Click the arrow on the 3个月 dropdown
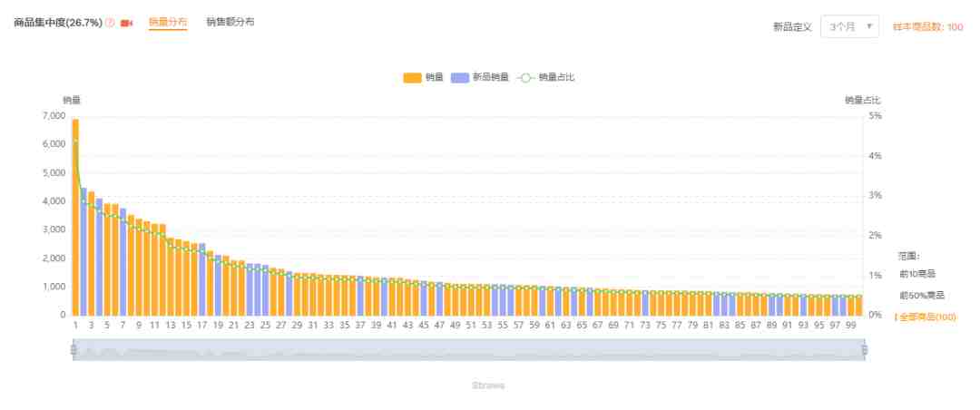Screen dimensions: 980x410 tap(869, 27)
